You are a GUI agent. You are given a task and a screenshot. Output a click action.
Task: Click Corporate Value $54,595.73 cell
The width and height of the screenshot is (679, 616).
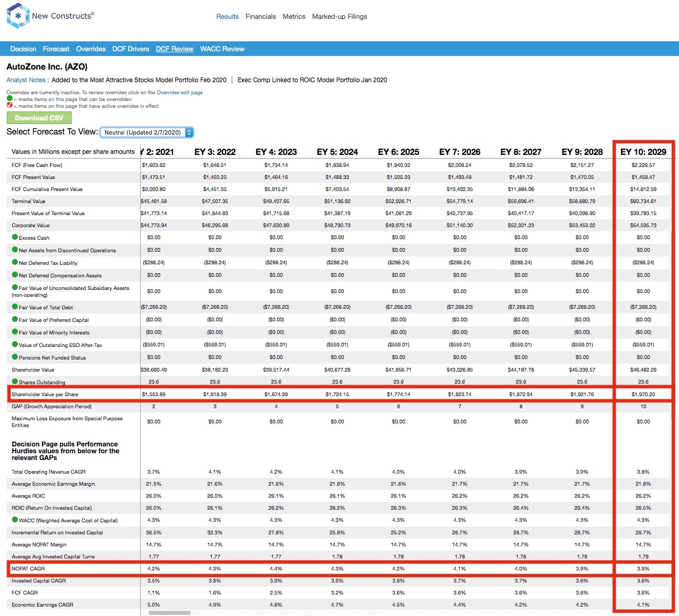[643, 225]
